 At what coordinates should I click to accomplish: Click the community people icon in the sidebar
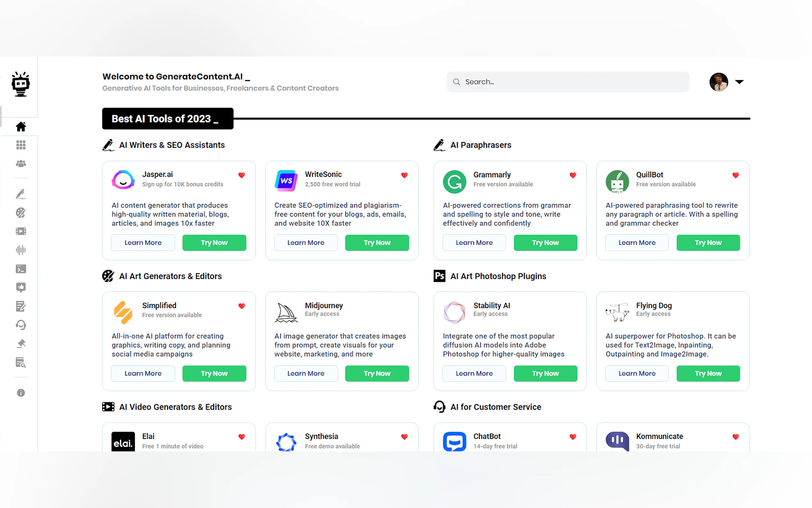(x=21, y=163)
